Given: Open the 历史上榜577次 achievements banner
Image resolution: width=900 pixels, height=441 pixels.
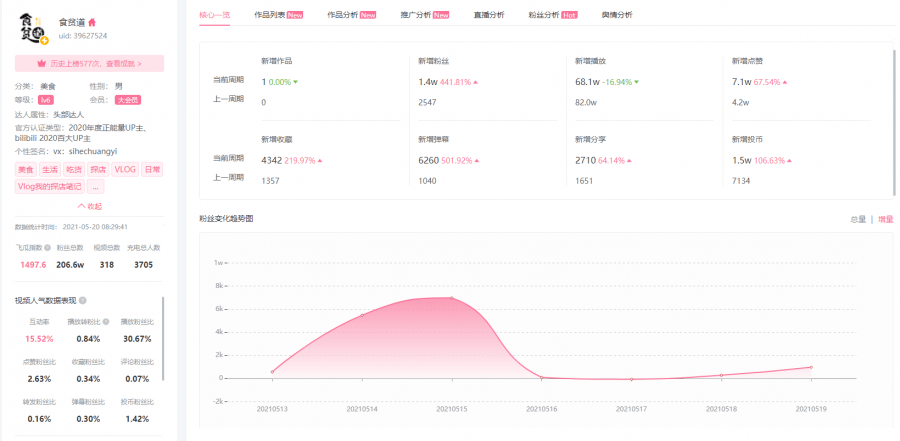Looking at the screenshot, I should click(x=90, y=63).
